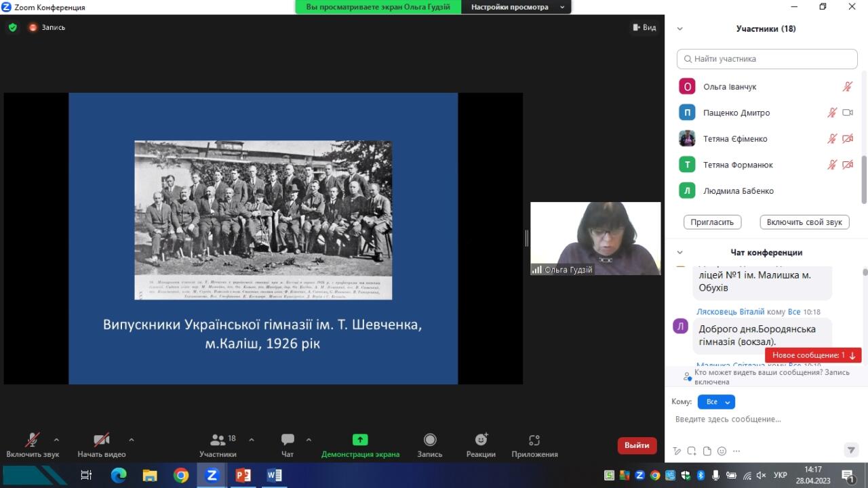
Task: Open 'Чат' from meeting toolbar
Action: point(288,445)
